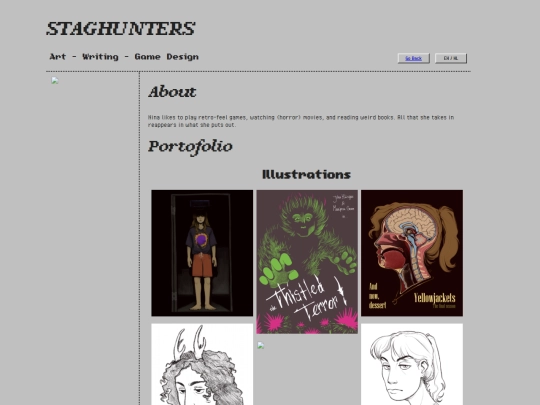
Task: Click the tagline Art - Writing - Game Design
Action: pyautogui.click(x=124, y=57)
